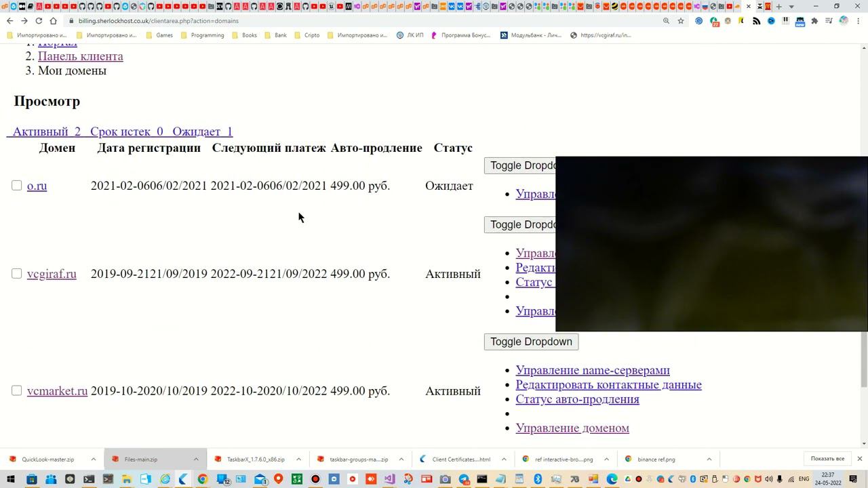Image resolution: width=868 pixels, height=488 pixels.
Task: Go back using the browser back arrow
Action: [x=9, y=21]
